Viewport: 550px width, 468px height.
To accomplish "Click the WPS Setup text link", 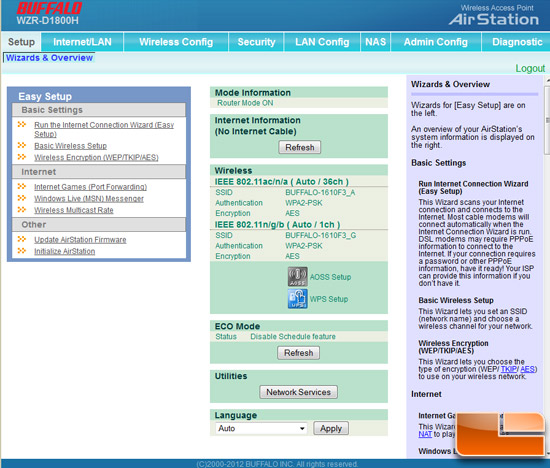I will click(329, 299).
